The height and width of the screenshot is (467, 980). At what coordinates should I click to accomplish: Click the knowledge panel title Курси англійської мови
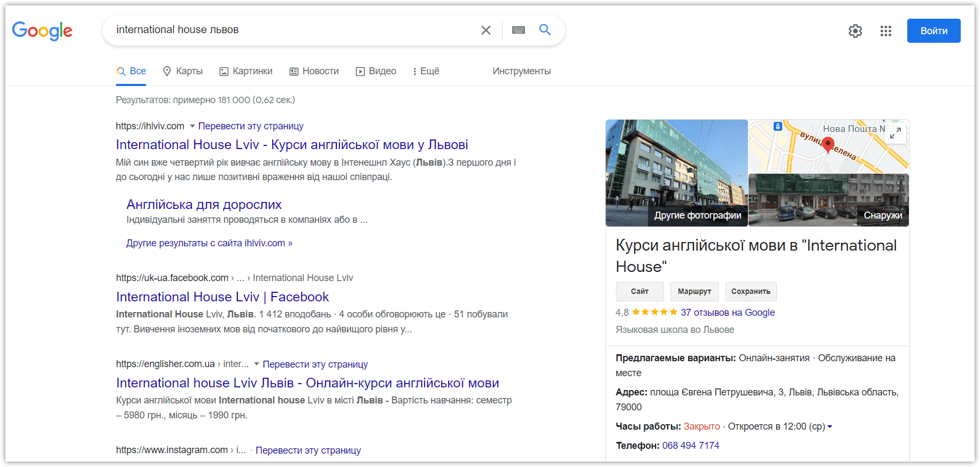coord(756,256)
